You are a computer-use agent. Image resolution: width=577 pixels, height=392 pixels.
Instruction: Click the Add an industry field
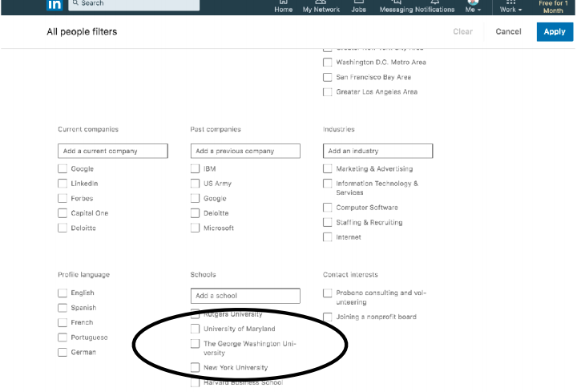(x=378, y=151)
